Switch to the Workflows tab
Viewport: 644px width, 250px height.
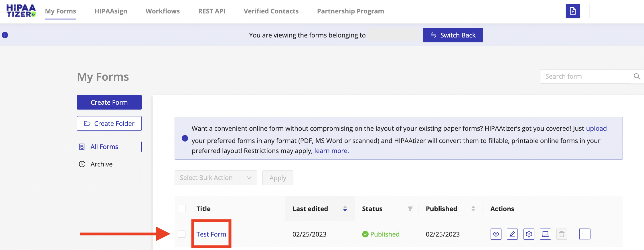pyautogui.click(x=163, y=11)
